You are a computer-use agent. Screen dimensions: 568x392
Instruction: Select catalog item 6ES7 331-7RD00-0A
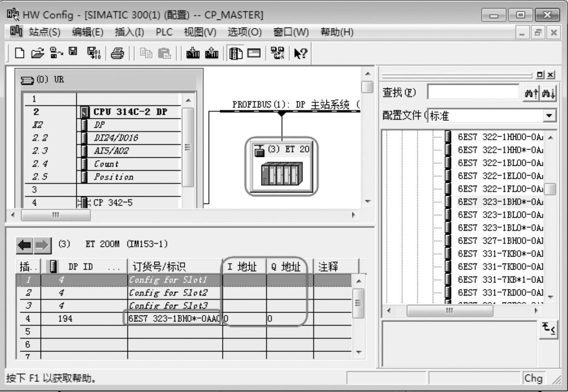(x=500, y=293)
